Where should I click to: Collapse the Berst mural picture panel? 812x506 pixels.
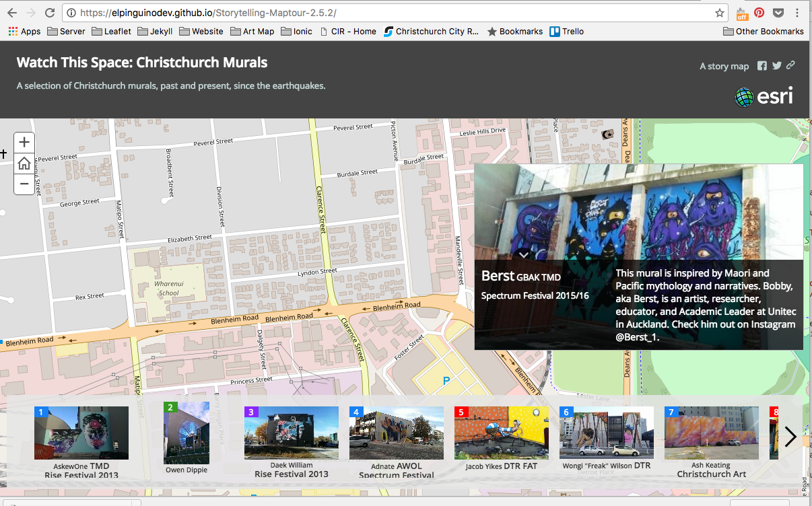tap(523, 254)
